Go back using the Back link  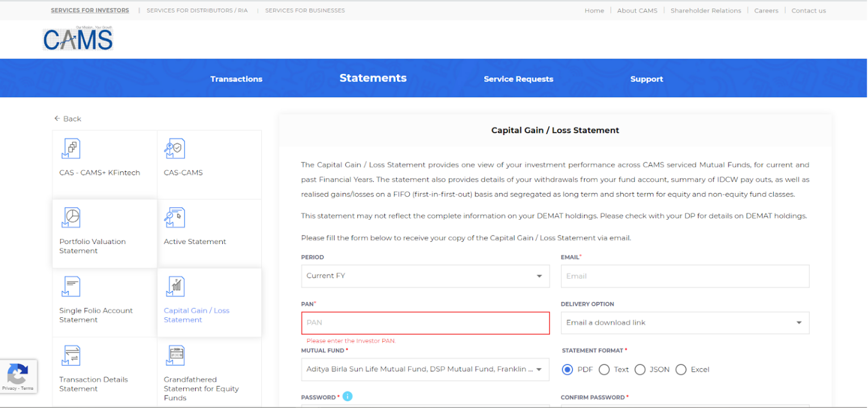[x=67, y=119]
